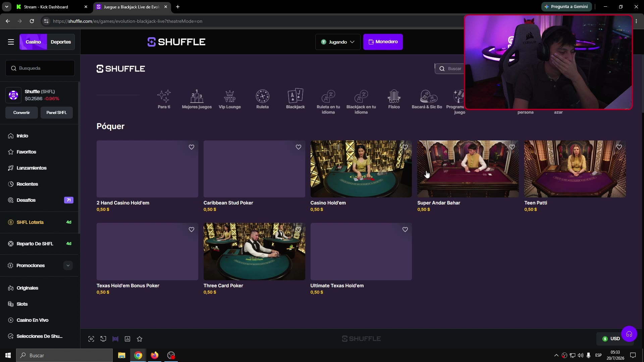This screenshot has width=644, height=362.
Task: Favorite Caribbean Stud Poker with heart
Action: pyautogui.click(x=299, y=147)
